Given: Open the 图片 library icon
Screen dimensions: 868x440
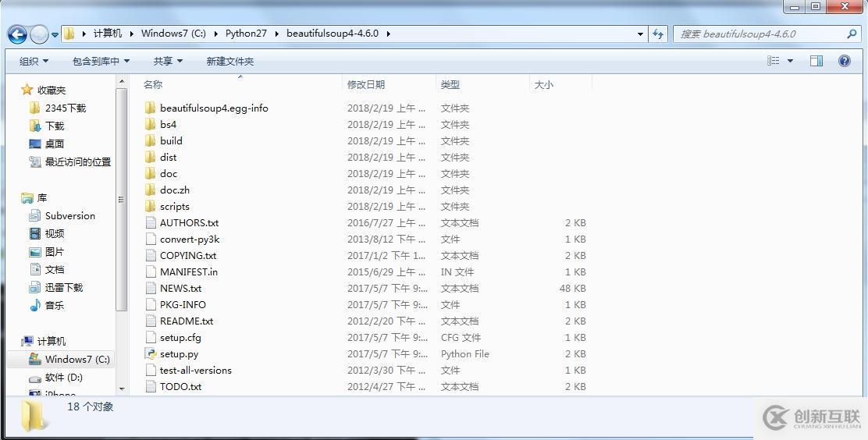Looking at the screenshot, I should 35,252.
